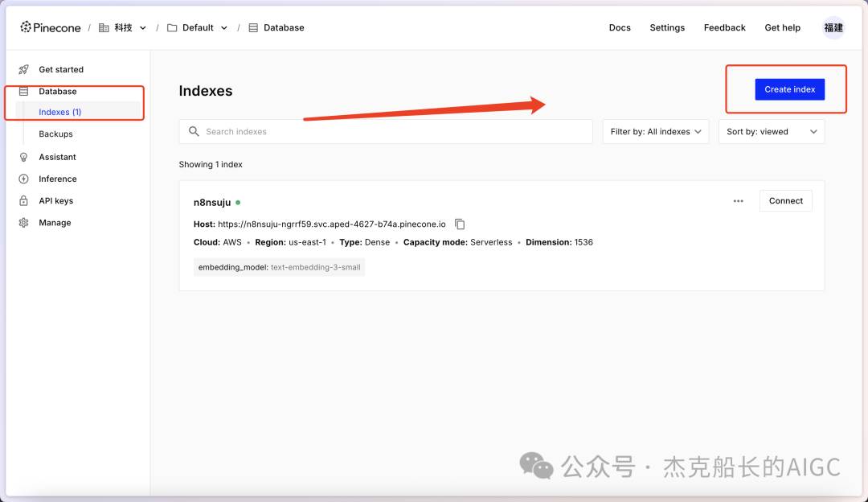Click the Database breadcrumb icon

253,27
